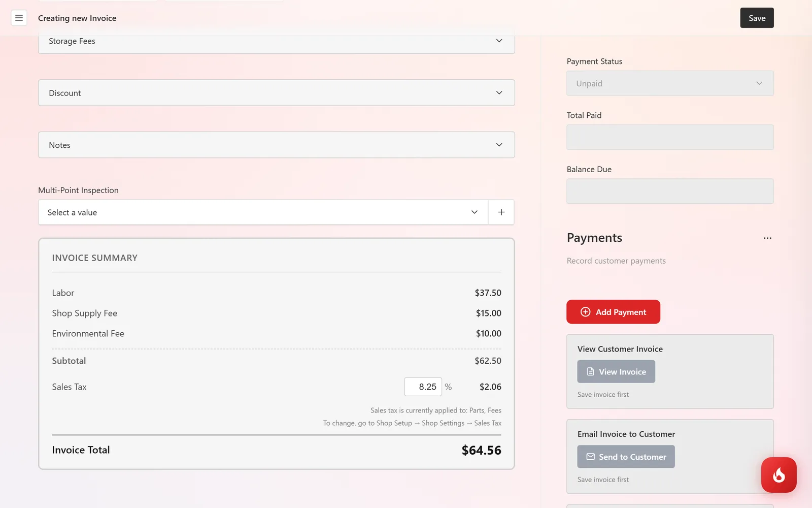Click the Shop Supply Fee amount $15.00
The width and height of the screenshot is (812, 508).
tap(488, 313)
